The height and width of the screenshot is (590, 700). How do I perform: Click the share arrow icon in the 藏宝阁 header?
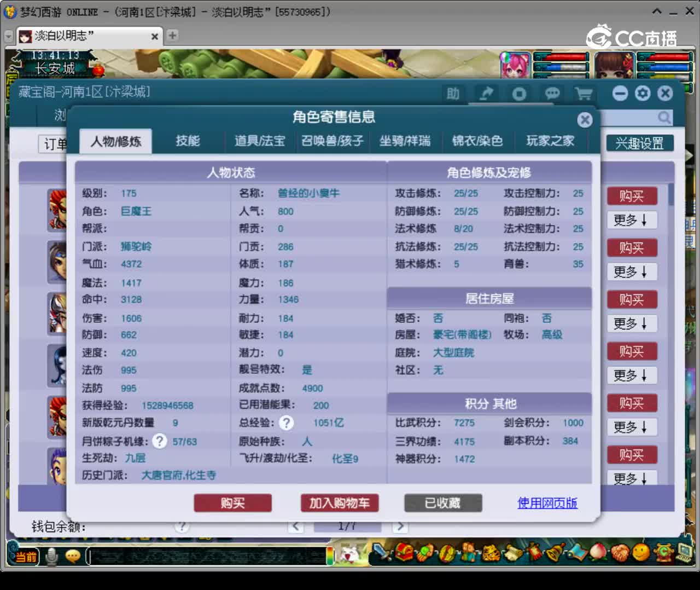[x=486, y=94]
